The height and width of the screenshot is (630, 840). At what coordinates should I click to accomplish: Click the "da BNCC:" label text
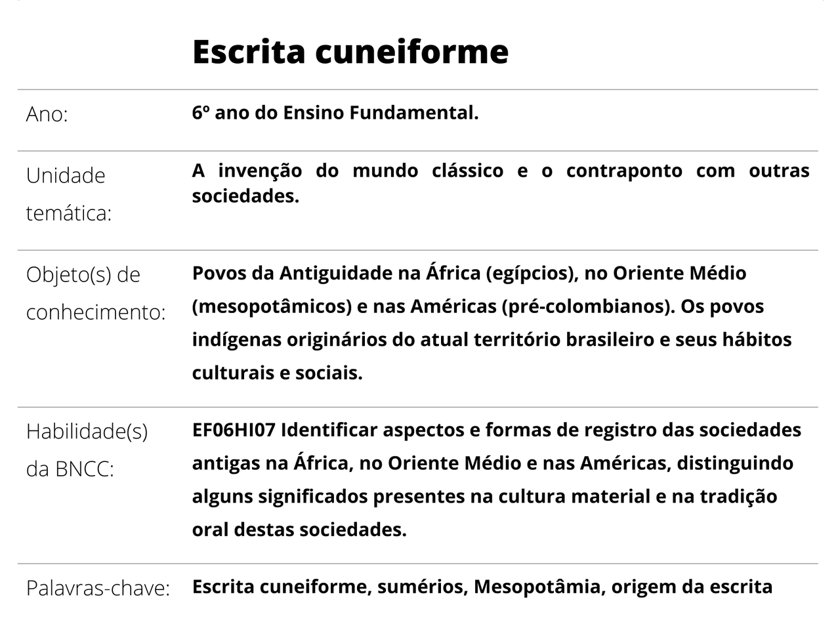coord(70,469)
